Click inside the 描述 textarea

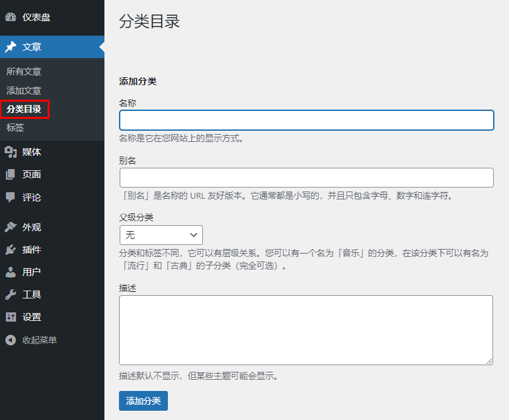tap(305, 330)
